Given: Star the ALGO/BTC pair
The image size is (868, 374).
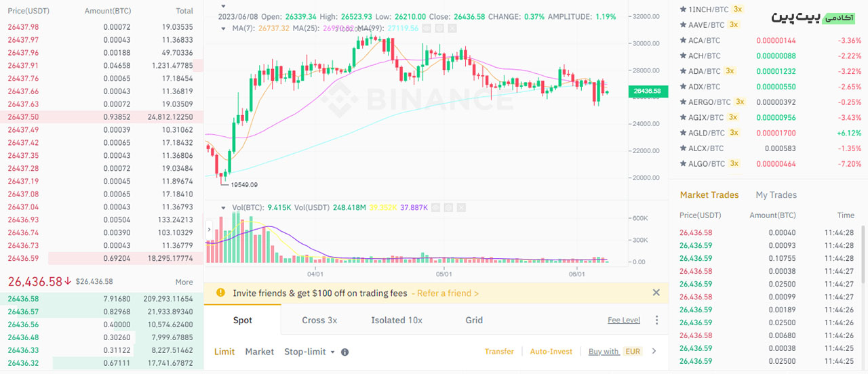Looking at the screenshot, I should [683, 164].
